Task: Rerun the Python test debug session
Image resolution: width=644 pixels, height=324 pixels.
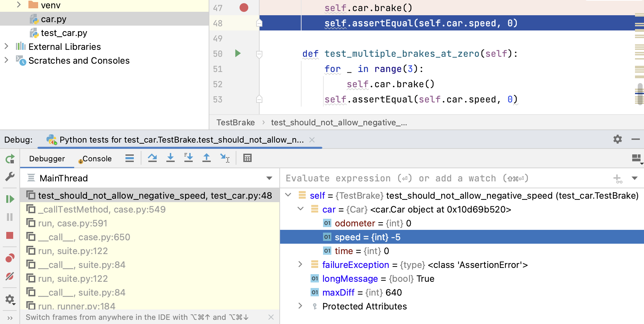Action: click(10, 159)
